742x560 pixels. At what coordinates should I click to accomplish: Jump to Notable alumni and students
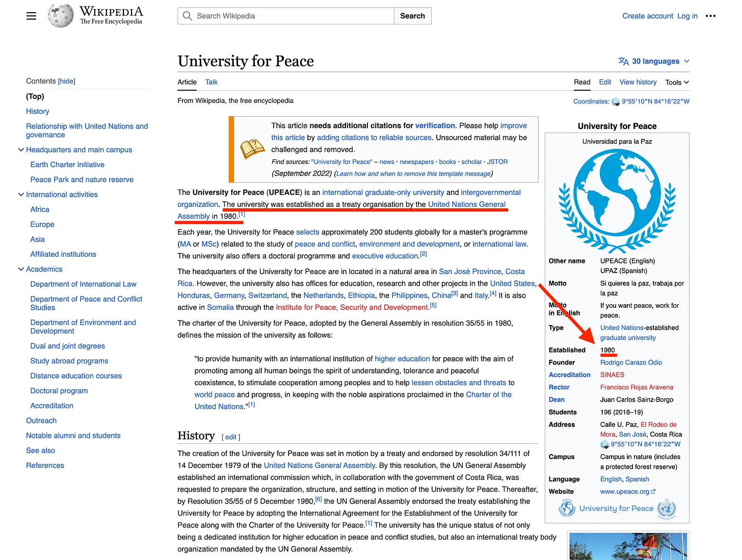[x=73, y=436]
